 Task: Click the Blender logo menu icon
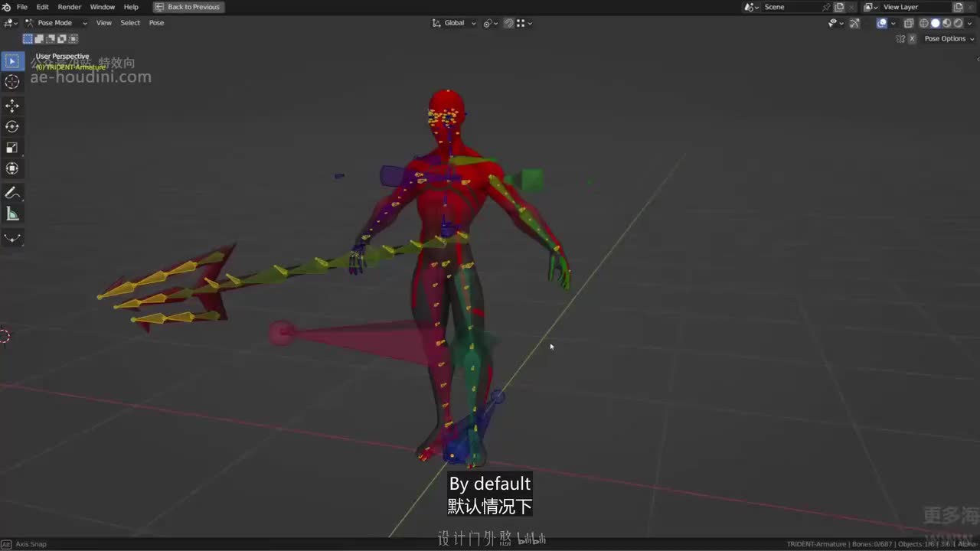(7, 7)
